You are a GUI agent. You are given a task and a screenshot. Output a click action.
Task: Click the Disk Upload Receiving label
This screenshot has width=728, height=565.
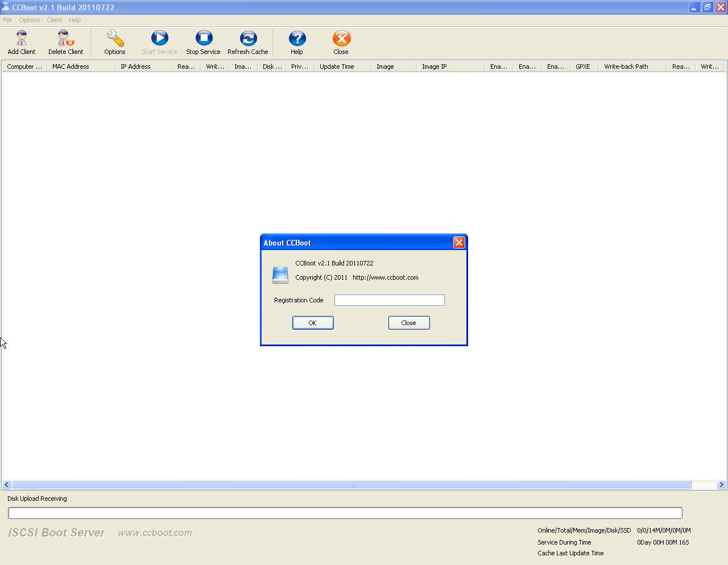coord(37,498)
